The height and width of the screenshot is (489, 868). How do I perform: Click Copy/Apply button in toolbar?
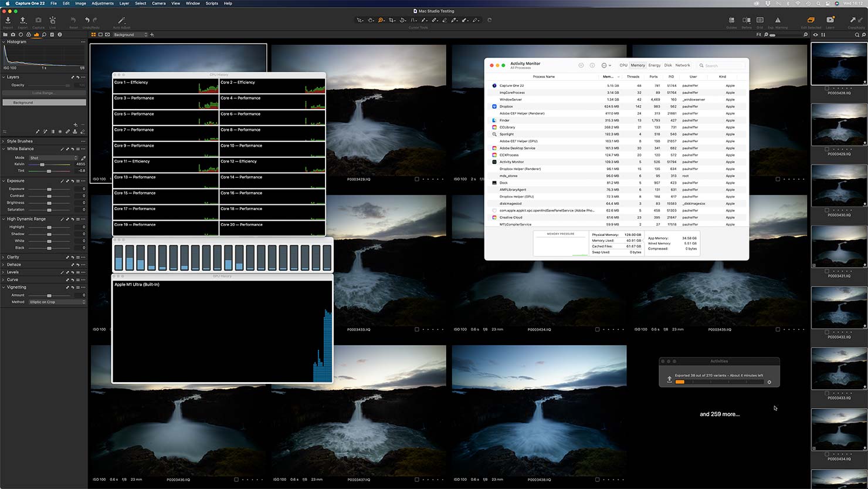coord(856,21)
